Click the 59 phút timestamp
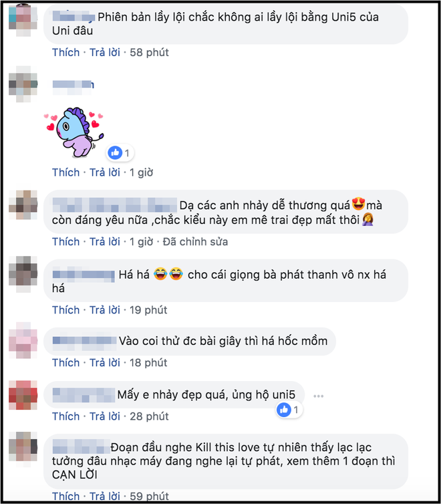Screen dimensions: 441x504 click(150, 496)
